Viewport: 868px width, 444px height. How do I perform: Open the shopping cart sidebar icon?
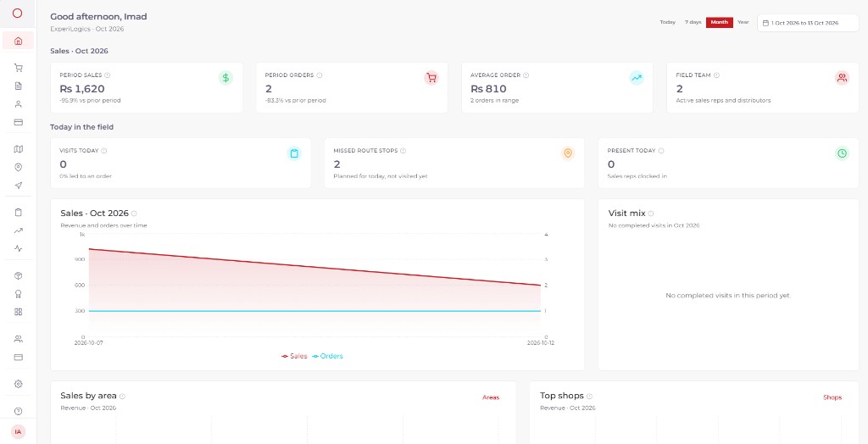coord(19,68)
